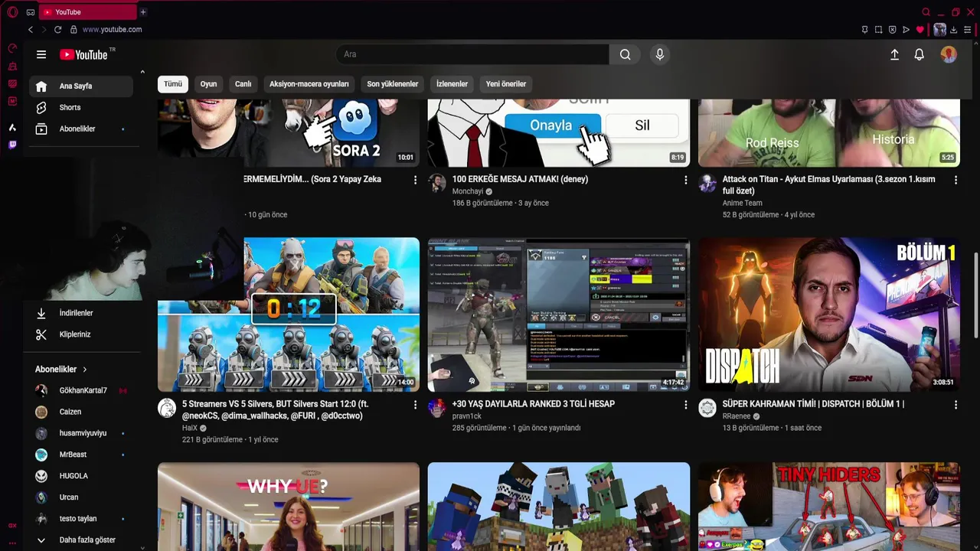Select the İzlenenler chip
980x551 pixels.
pos(452,84)
